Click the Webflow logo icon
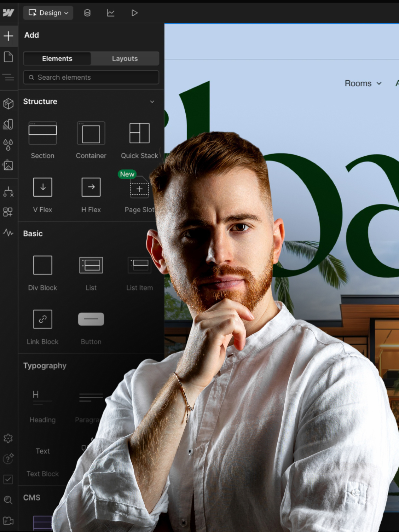This screenshot has height=532, width=399. pyautogui.click(x=8, y=13)
